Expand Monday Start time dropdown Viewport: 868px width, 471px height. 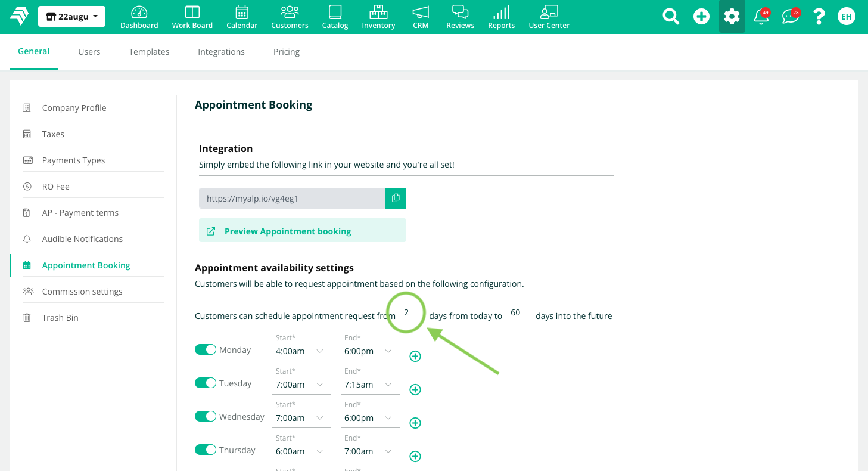point(303,351)
